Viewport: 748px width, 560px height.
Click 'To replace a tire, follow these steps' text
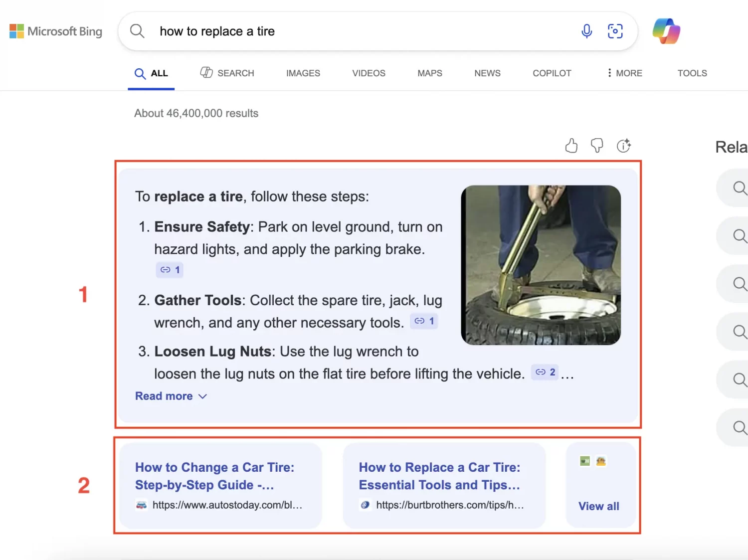(x=252, y=196)
